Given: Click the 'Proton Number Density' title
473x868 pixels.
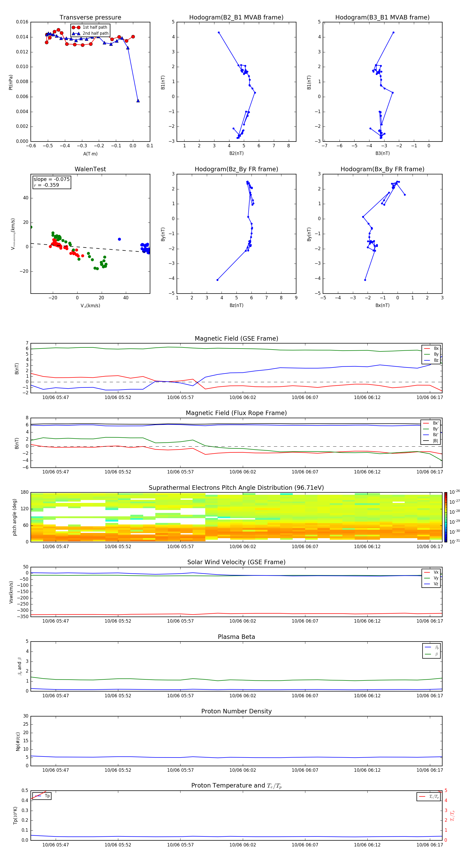Looking at the screenshot, I should pyautogui.click(x=236, y=711).
